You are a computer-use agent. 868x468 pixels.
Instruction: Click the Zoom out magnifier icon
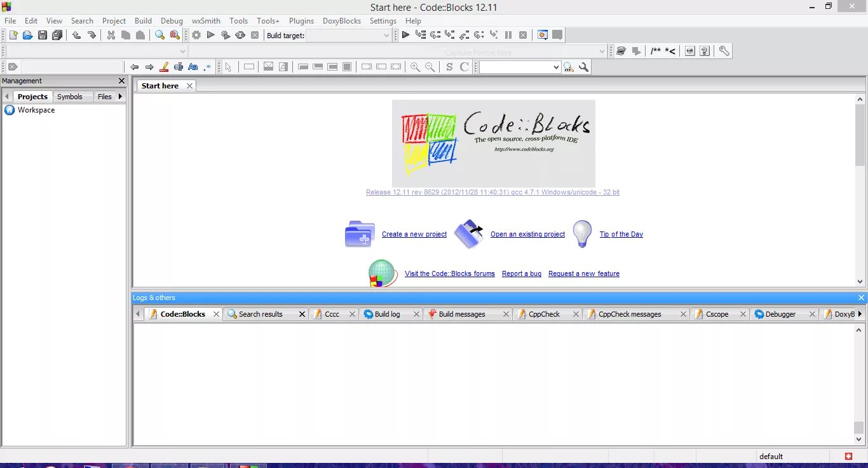(430, 67)
